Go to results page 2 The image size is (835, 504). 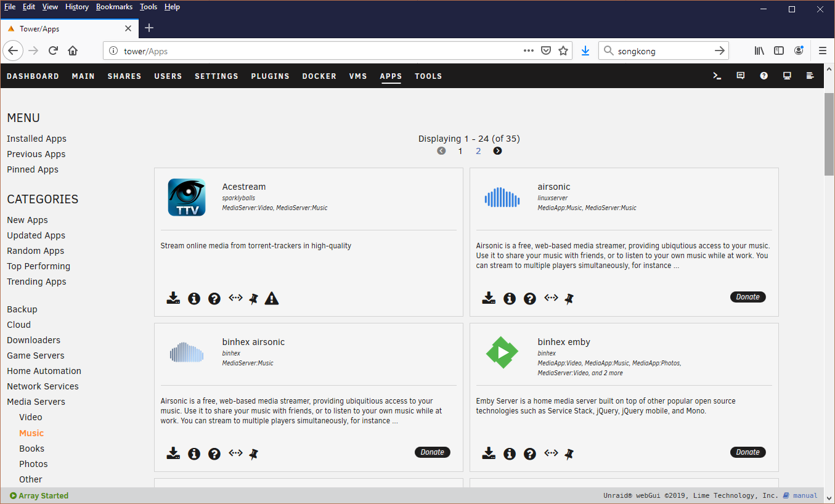pyautogui.click(x=478, y=151)
